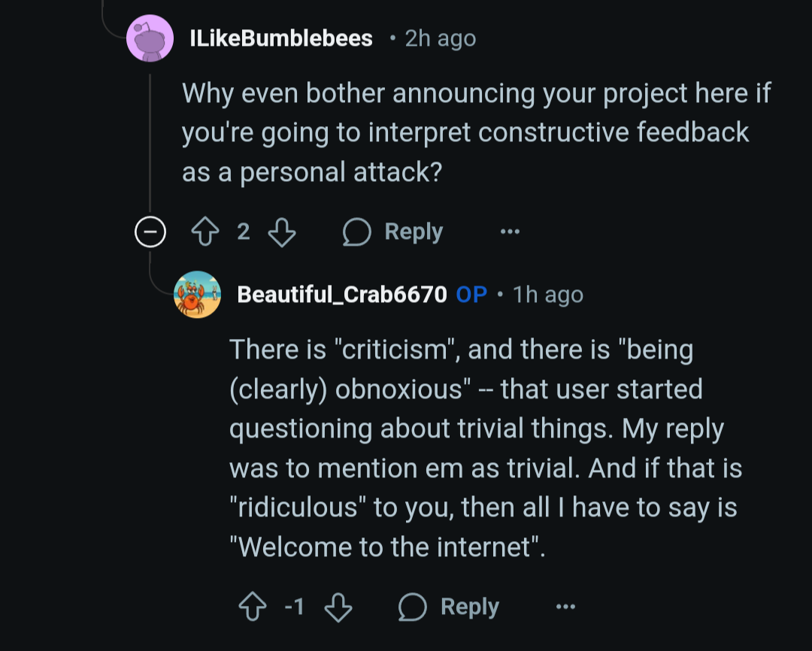Open Beautiful_Crab6670 username profile link

click(x=342, y=295)
